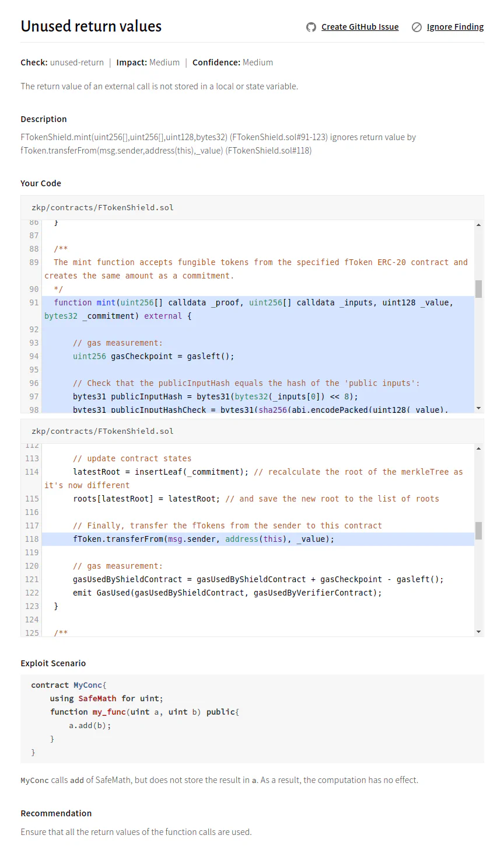
Task: Click down arrow of second code scrollbar
Action: coord(478,632)
